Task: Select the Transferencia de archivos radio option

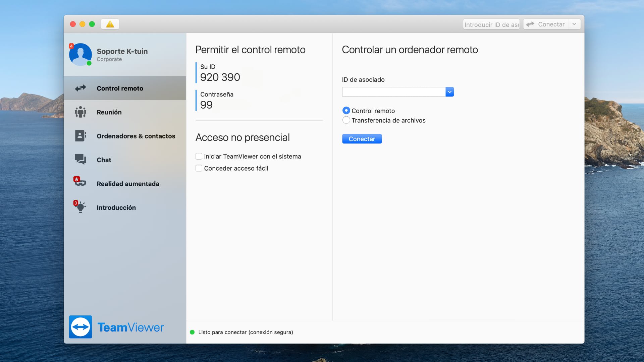Action: [x=346, y=120]
